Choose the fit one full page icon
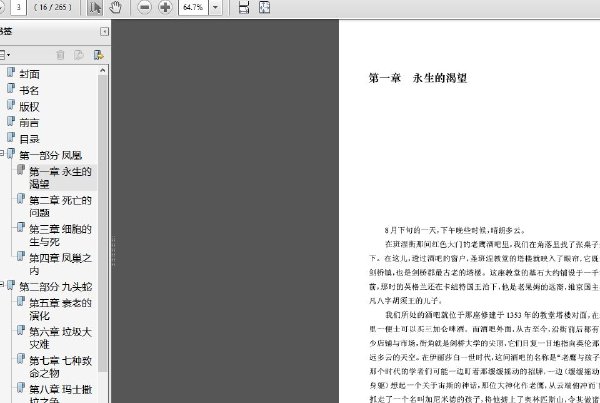Viewport: 600px width, 403px height. (264, 7)
